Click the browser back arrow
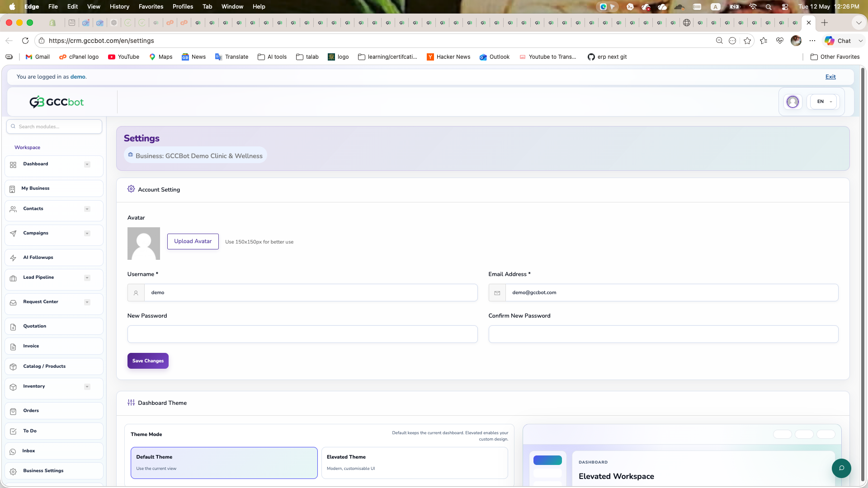 pos(9,41)
